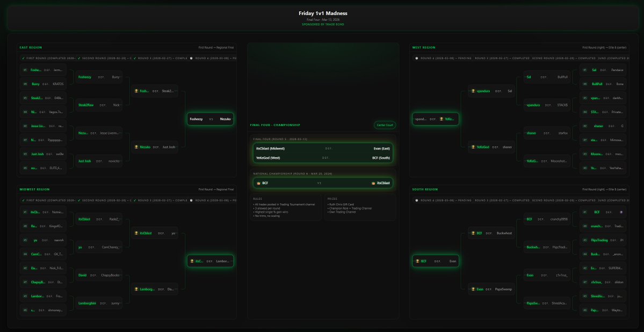The height and width of the screenshot is (332, 644).
Task: Click West Region Round 4 pending clock icon
Action: [x=417, y=58]
